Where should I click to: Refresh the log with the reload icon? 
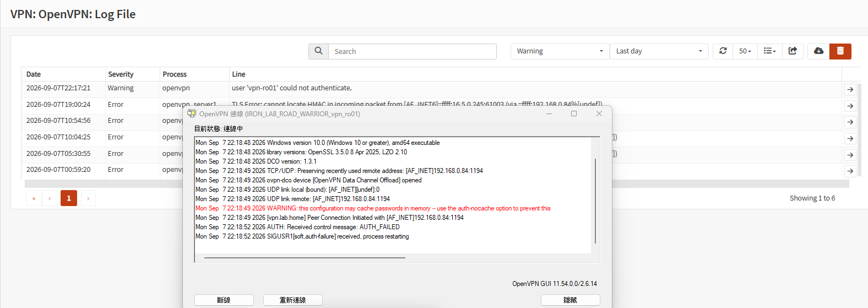tap(723, 51)
